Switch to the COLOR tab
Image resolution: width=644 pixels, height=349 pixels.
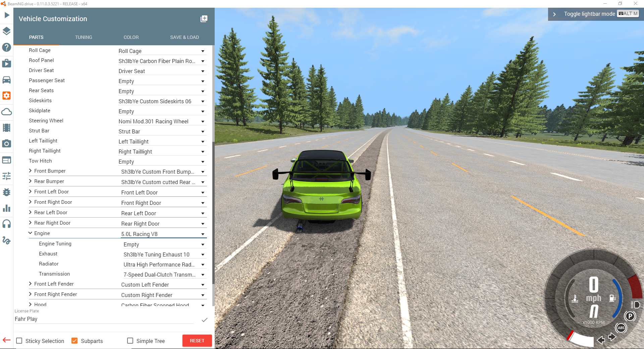click(131, 37)
